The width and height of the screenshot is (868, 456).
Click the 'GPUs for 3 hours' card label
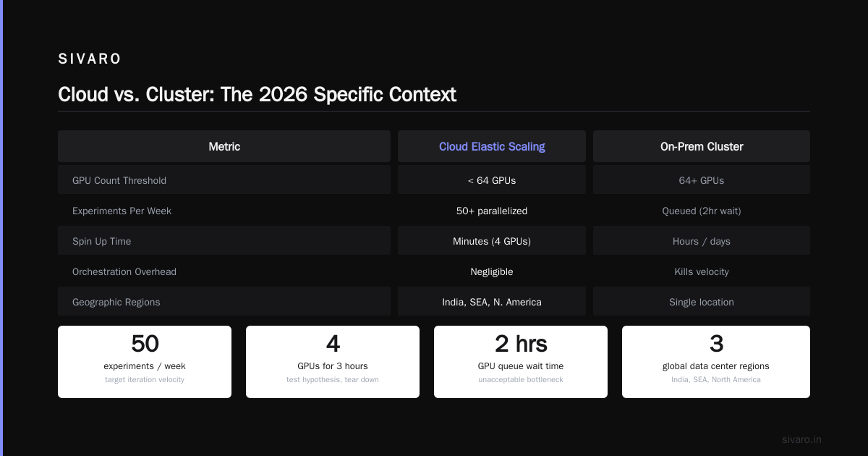tap(333, 366)
